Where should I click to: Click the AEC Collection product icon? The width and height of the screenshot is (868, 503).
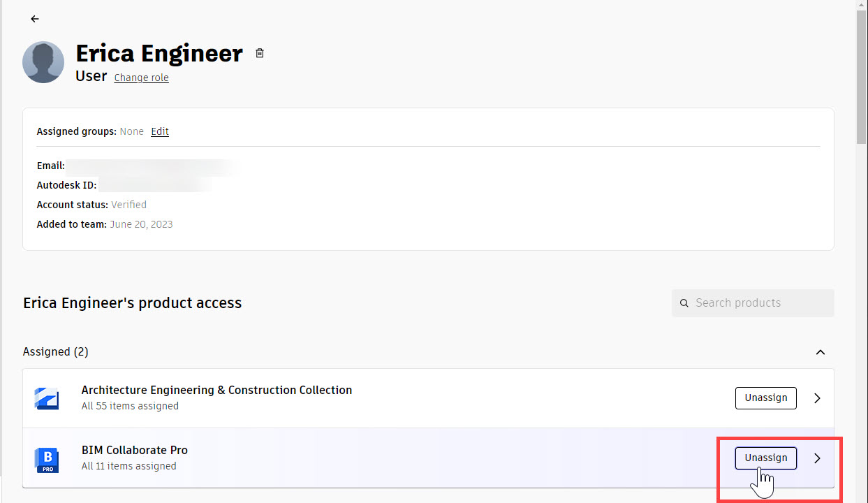point(47,398)
